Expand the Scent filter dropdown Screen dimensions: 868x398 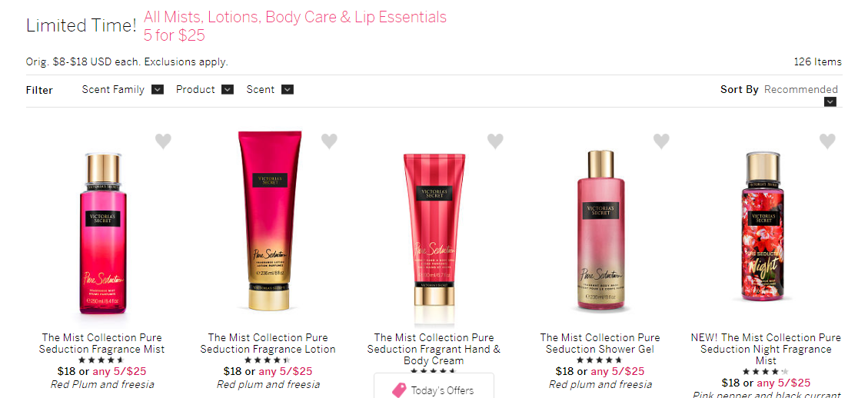click(288, 90)
